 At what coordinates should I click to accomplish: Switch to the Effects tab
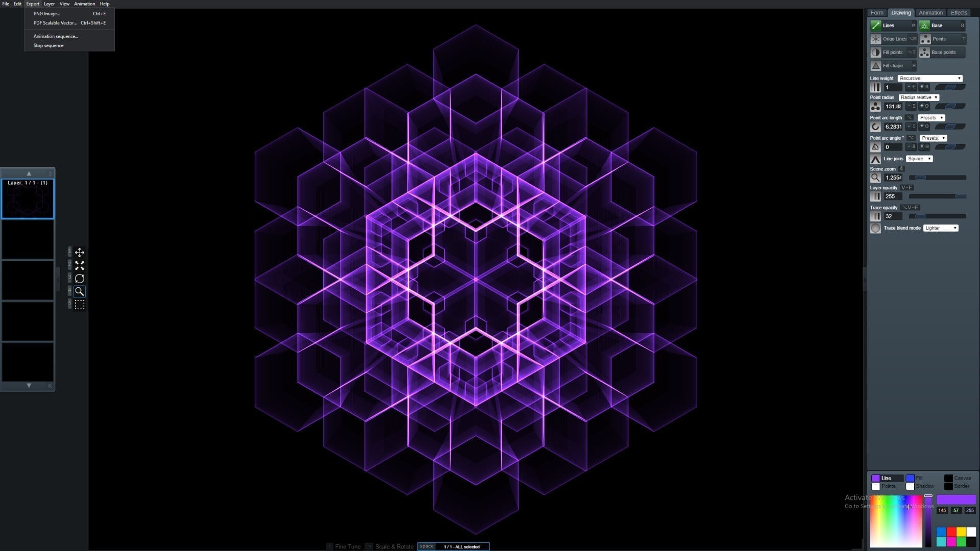click(959, 13)
